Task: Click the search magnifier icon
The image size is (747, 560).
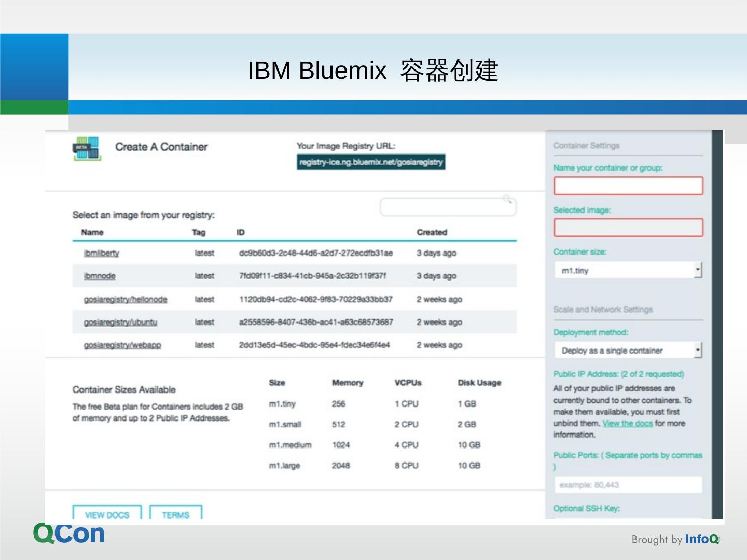Action: click(507, 199)
